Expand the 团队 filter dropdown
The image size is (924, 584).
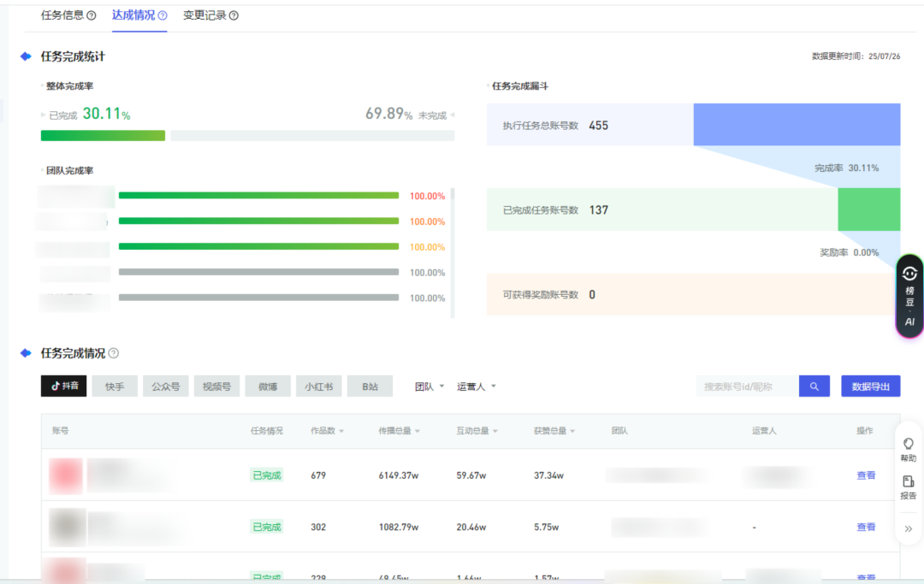pos(429,386)
